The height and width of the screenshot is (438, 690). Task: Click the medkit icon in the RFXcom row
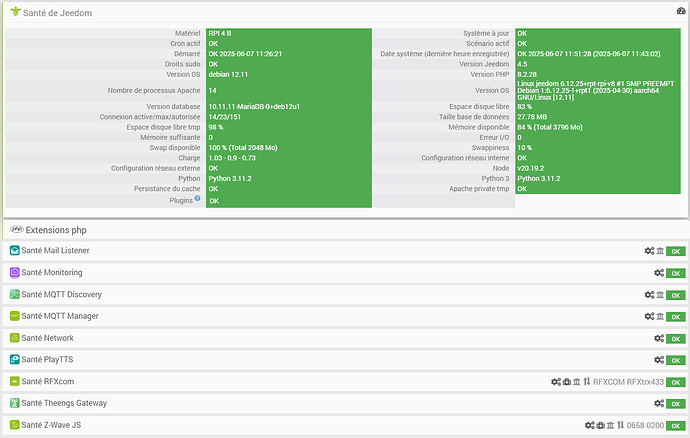pos(567,382)
